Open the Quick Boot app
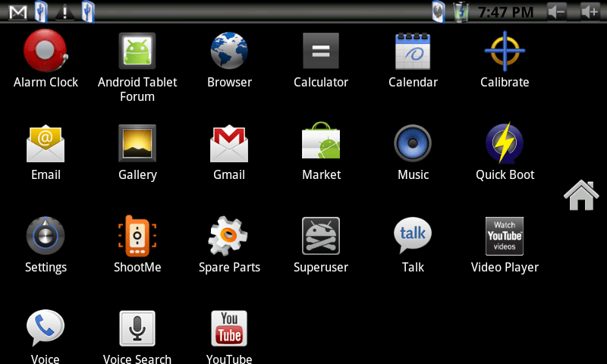Image resolution: width=607 pixels, height=364 pixels. point(505,143)
